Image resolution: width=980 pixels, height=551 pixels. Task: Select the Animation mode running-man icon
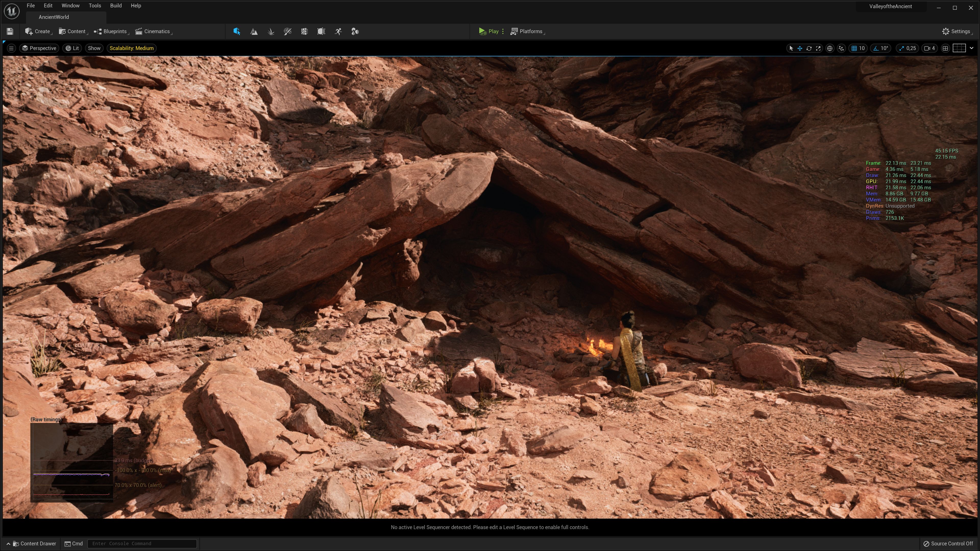tap(338, 32)
